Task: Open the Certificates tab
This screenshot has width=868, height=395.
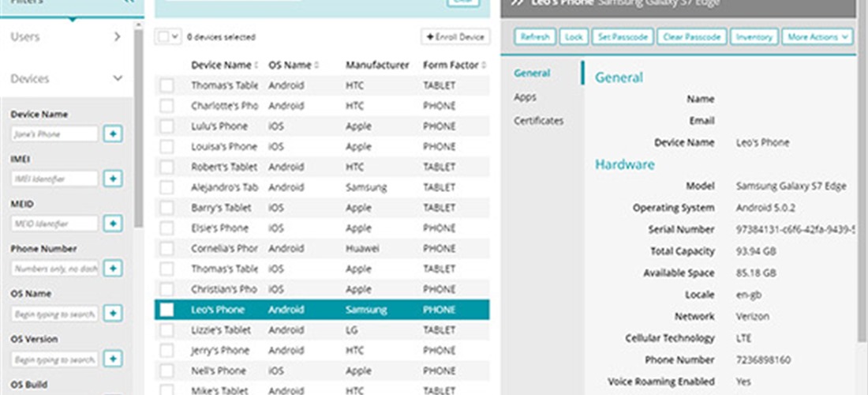Action: point(539,121)
